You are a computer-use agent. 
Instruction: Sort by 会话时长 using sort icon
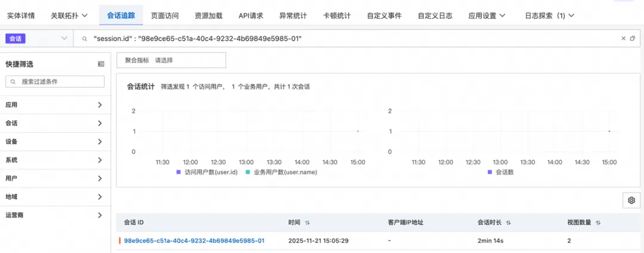508,223
